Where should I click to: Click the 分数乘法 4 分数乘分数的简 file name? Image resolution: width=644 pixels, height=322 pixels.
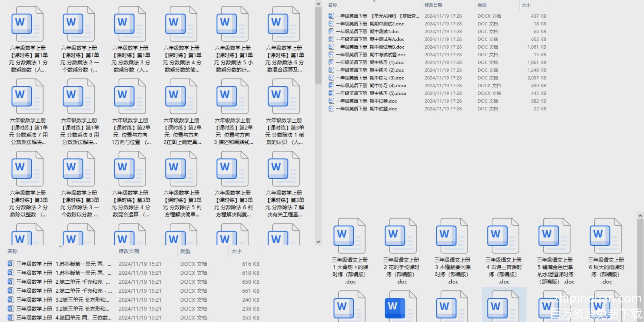click(181, 59)
